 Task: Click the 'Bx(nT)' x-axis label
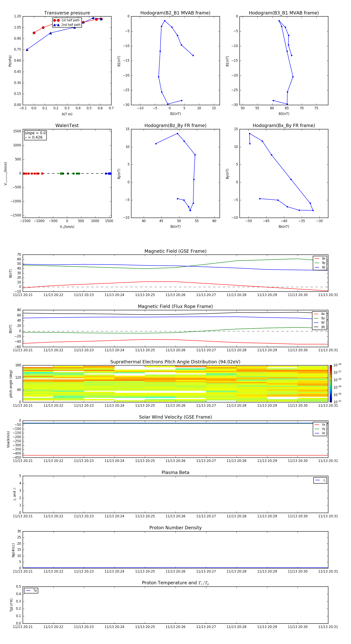(x=284, y=227)
